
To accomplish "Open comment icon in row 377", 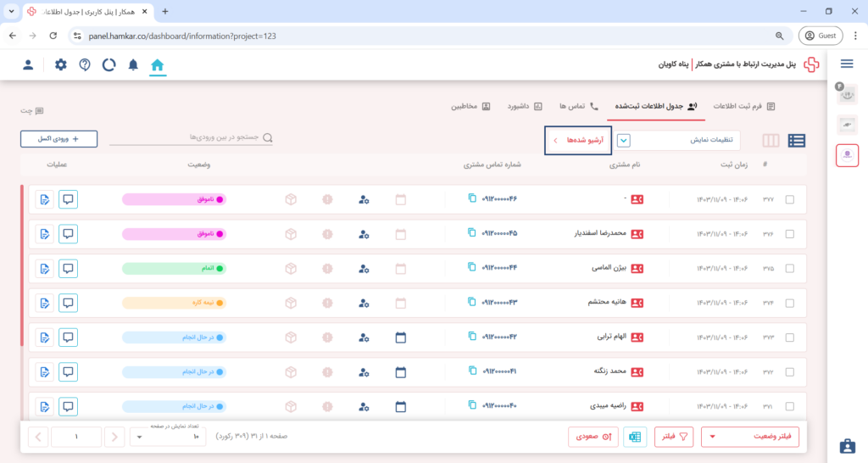I will point(68,199).
